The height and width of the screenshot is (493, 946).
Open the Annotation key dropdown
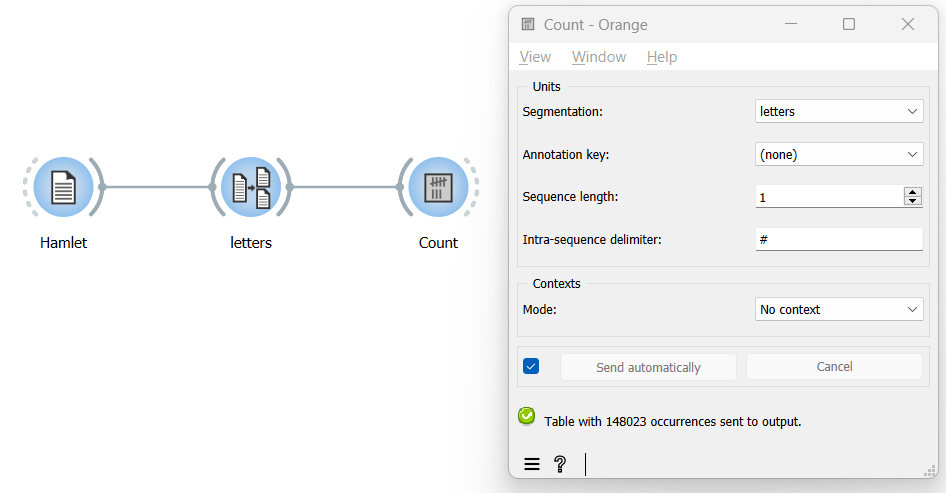point(839,154)
